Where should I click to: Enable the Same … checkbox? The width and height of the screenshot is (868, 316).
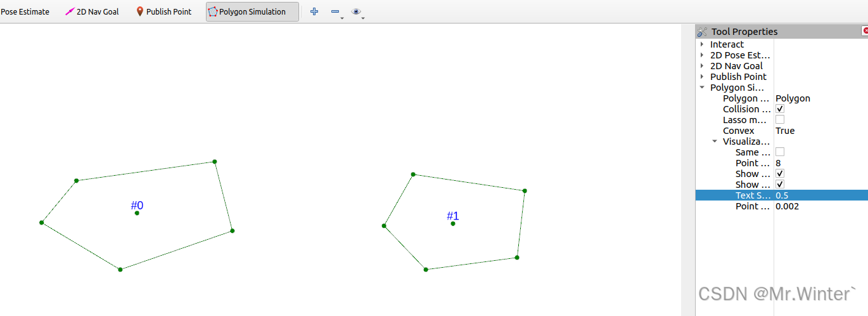click(x=780, y=152)
